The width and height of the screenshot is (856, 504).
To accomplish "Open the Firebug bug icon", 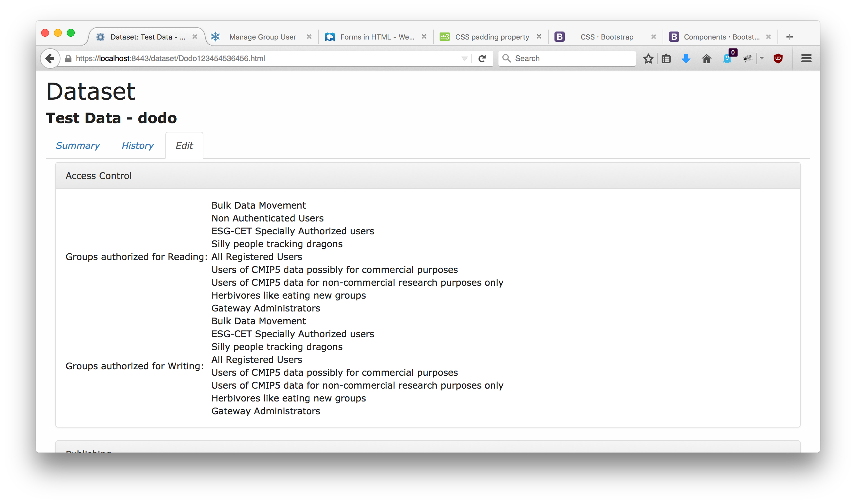I will [747, 59].
